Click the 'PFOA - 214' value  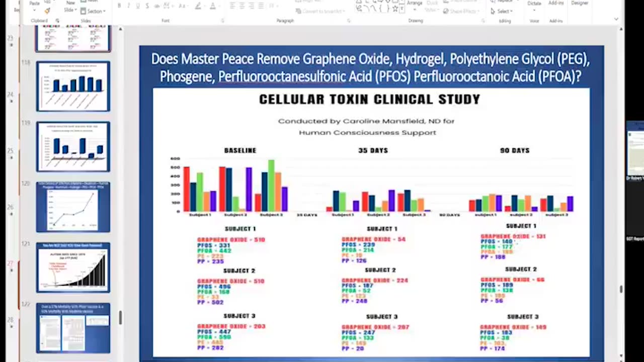tap(358, 250)
